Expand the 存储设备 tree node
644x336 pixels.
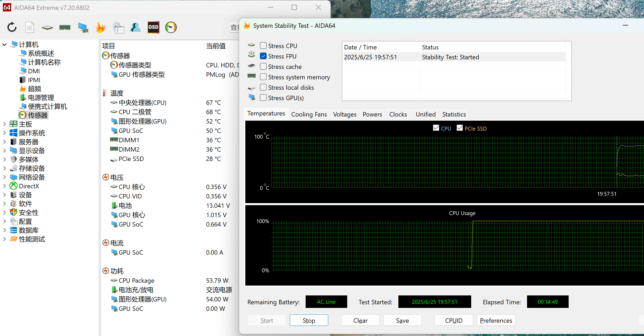(4, 168)
